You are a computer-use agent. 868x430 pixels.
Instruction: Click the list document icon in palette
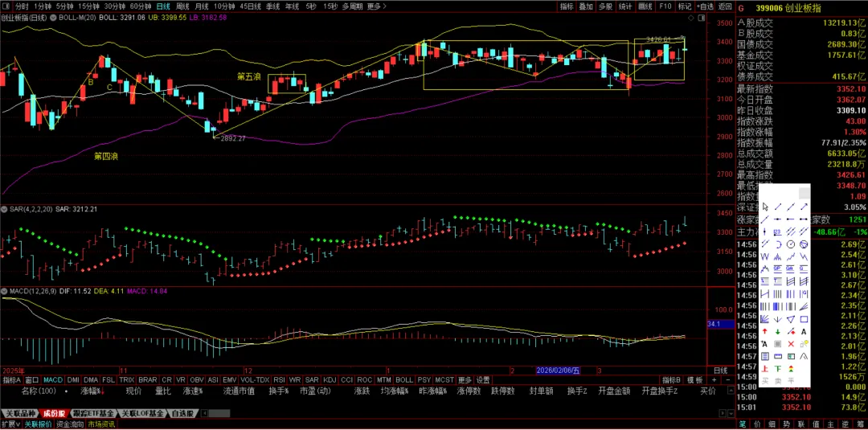pos(765,356)
